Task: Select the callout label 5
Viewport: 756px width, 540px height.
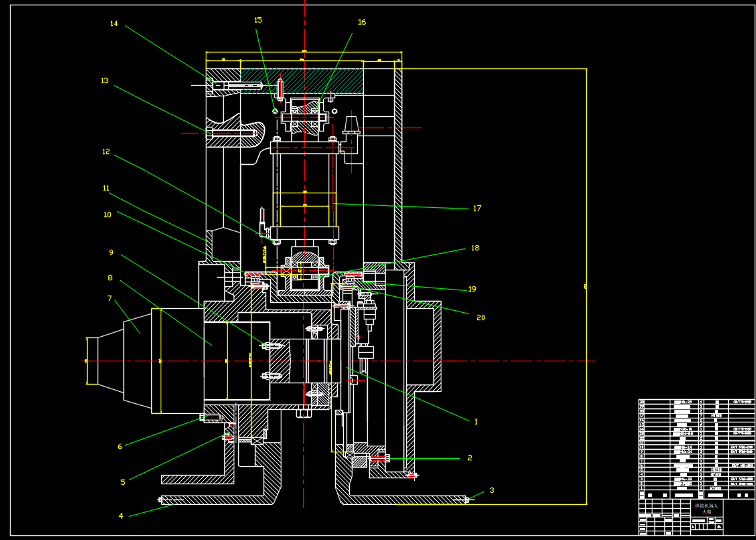Action: tap(123, 482)
